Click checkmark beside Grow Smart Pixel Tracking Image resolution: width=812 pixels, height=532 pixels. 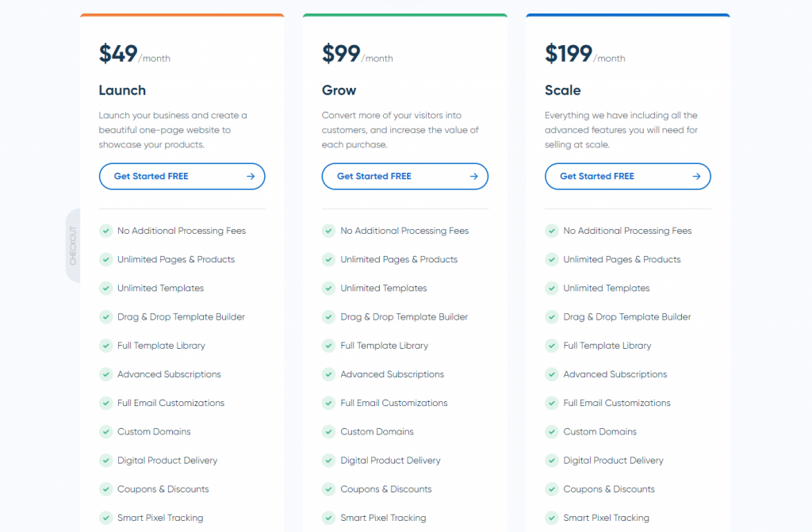[328, 518]
